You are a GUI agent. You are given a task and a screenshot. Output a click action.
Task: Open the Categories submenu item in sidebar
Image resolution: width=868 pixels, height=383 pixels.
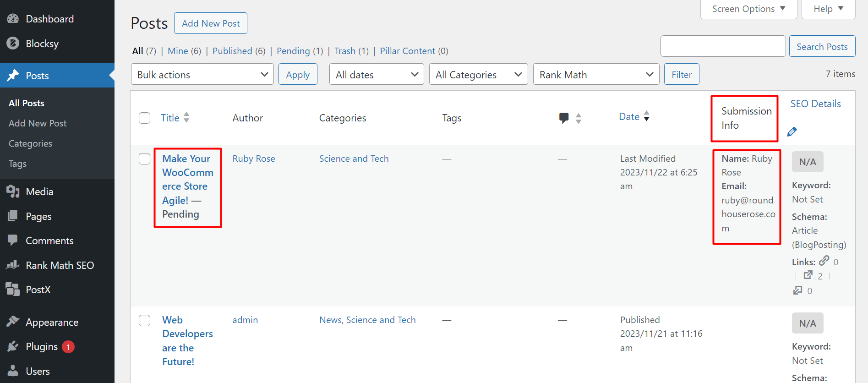pos(30,143)
